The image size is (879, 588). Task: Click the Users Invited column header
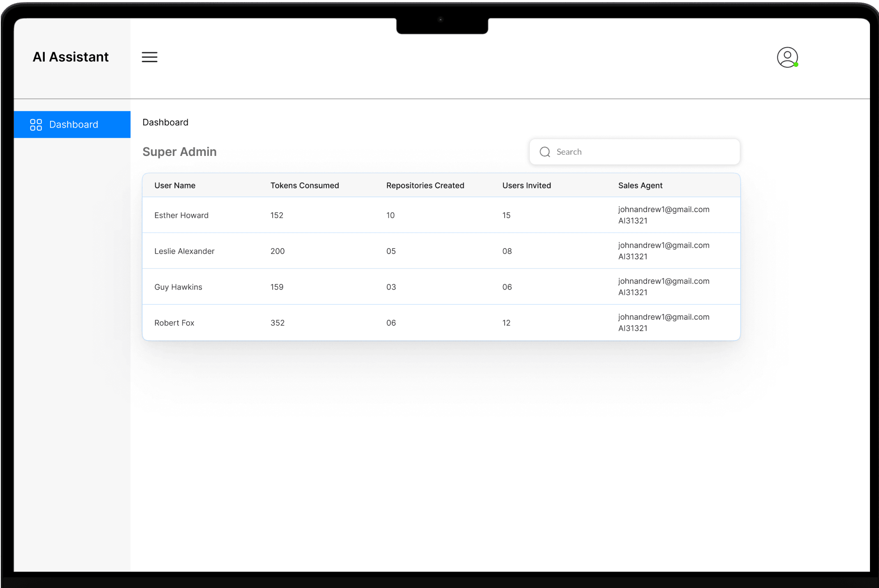pyautogui.click(x=526, y=185)
